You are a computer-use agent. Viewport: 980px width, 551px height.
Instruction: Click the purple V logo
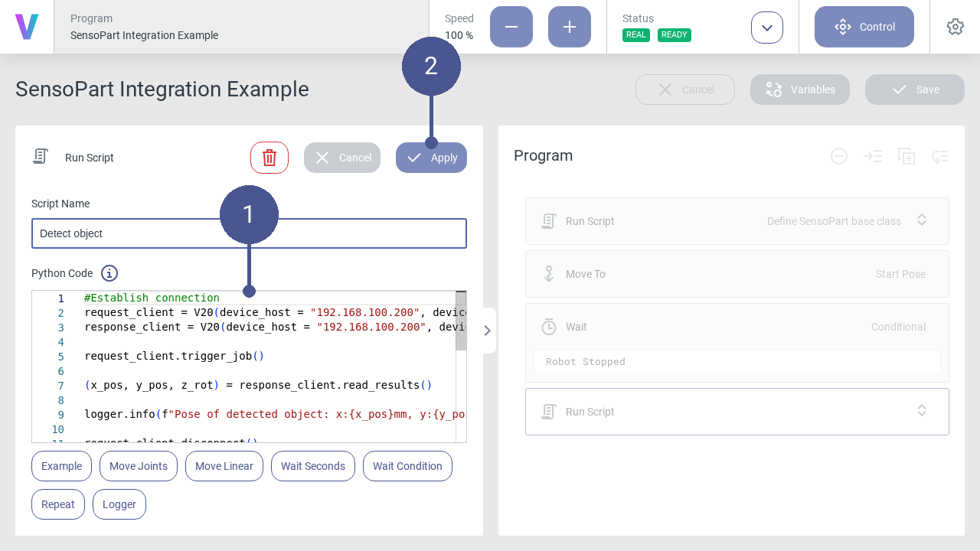[x=27, y=27]
